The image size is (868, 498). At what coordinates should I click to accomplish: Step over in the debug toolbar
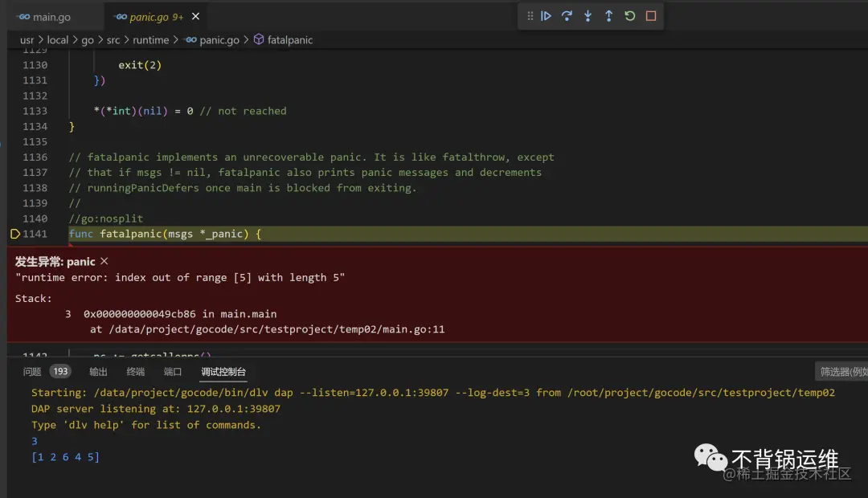coord(567,16)
